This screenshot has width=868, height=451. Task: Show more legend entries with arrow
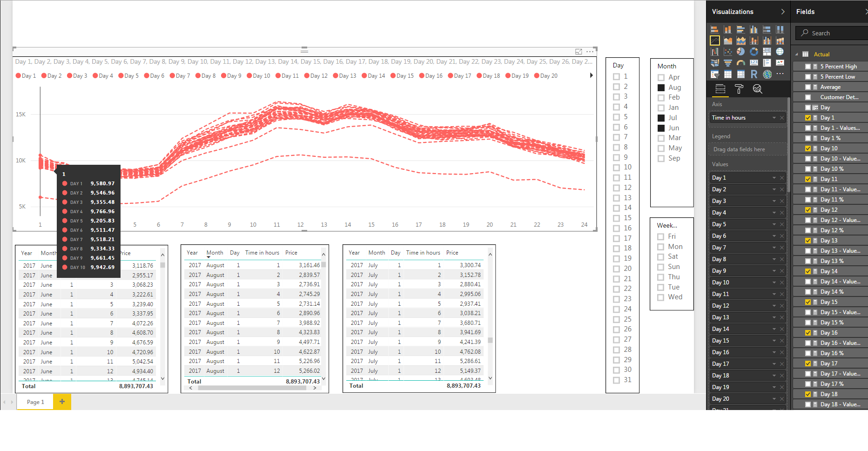pyautogui.click(x=592, y=75)
